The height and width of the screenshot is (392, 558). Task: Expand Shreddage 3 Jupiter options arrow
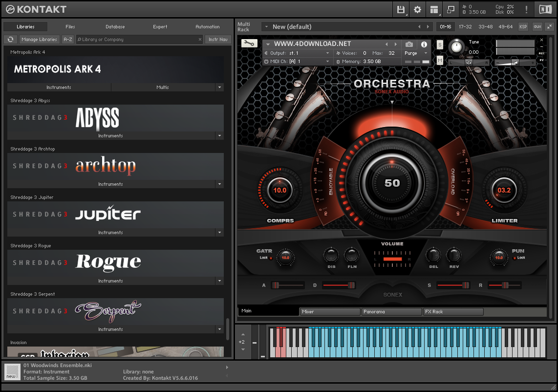[x=219, y=233]
